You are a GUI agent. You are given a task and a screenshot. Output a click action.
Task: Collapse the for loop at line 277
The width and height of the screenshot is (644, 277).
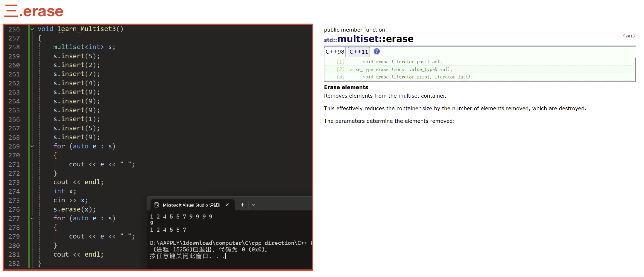click(x=32, y=219)
